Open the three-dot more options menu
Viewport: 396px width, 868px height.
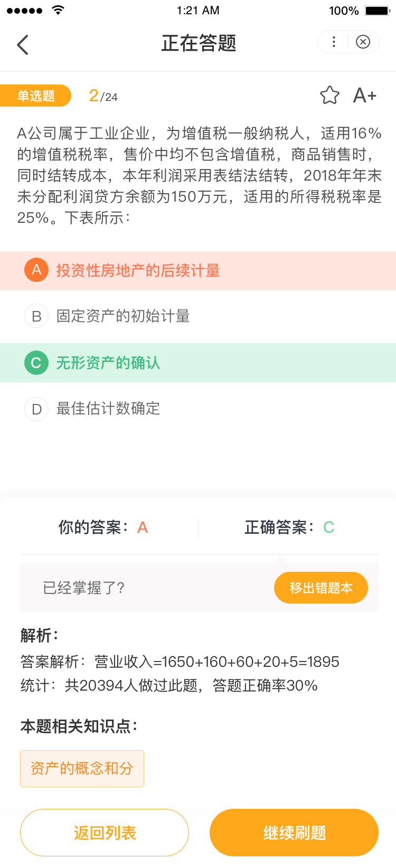coord(334,42)
